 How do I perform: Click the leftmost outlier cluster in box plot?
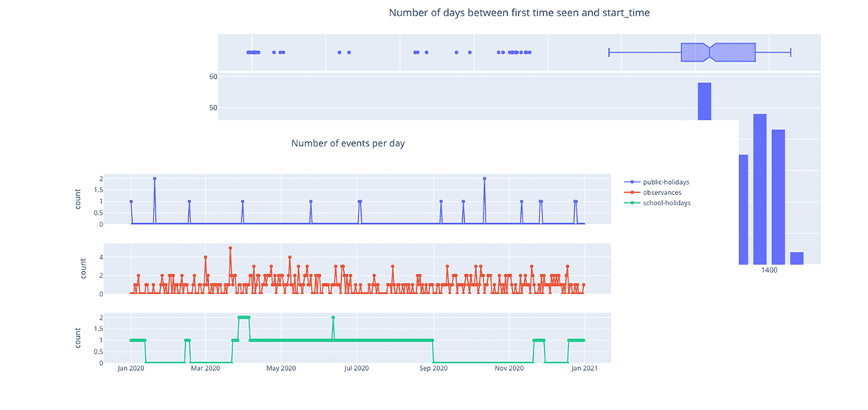coord(253,52)
